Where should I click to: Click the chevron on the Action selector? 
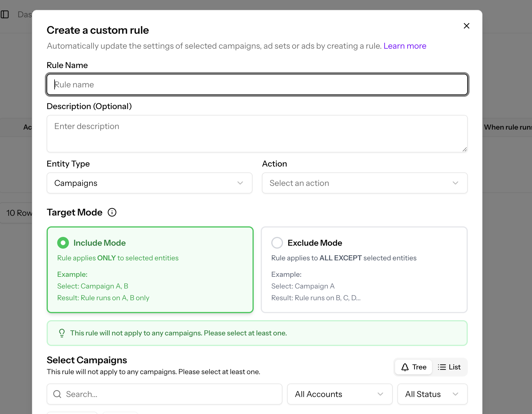tap(455, 183)
